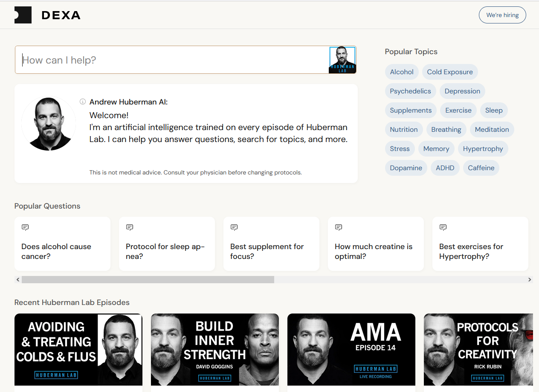
Task: Open Avoiding & Treating Colds & Flus episode
Action: (78, 350)
